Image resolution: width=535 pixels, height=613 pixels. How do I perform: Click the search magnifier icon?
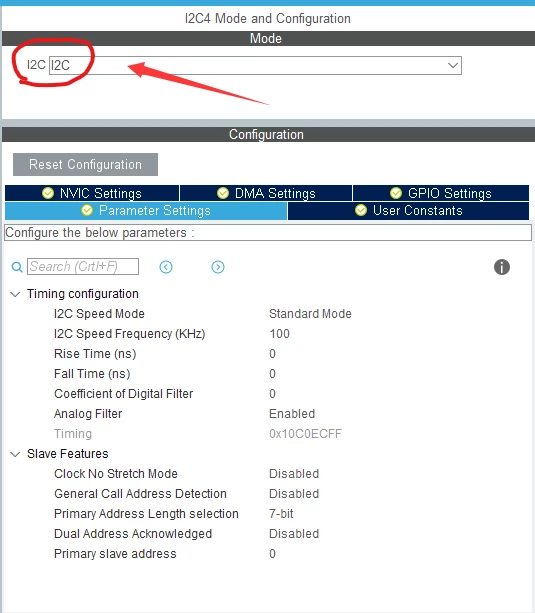coord(17,267)
